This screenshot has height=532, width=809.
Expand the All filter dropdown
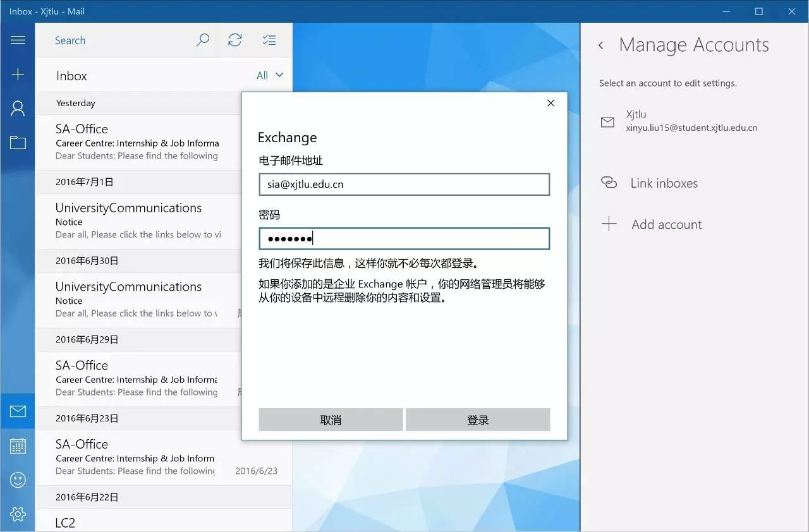(x=270, y=75)
